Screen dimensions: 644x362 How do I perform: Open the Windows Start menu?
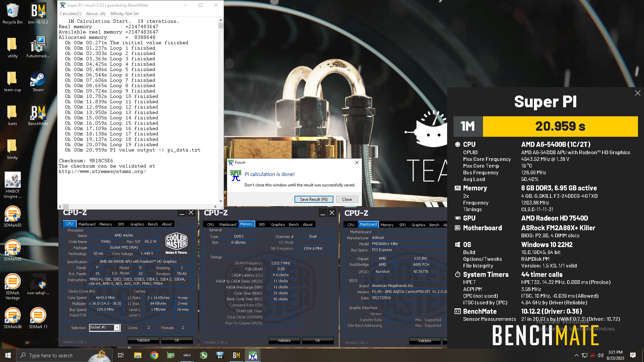click(x=8, y=355)
